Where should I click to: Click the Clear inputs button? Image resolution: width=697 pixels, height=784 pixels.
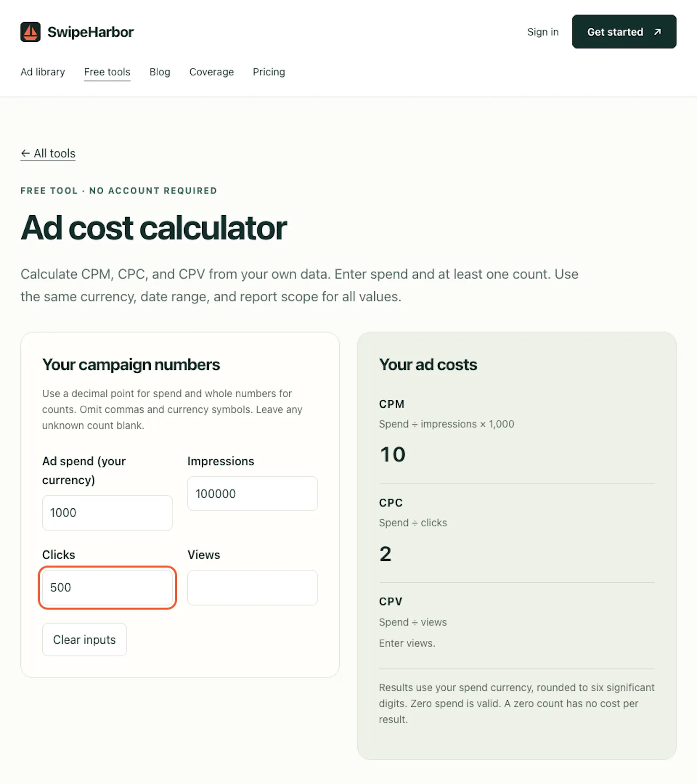click(x=85, y=639)
